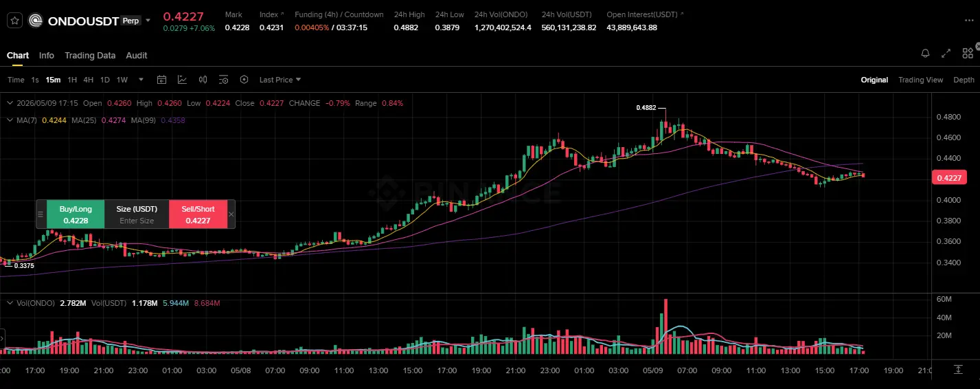Open the Audit tab
Screen dimensions: 980x389
pos(137,55)
